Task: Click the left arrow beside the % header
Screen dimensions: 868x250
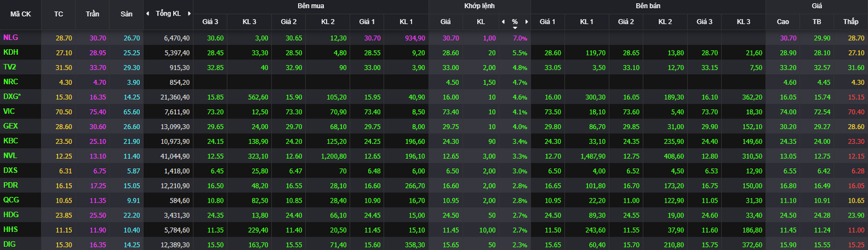Action: tap(503, 21)
